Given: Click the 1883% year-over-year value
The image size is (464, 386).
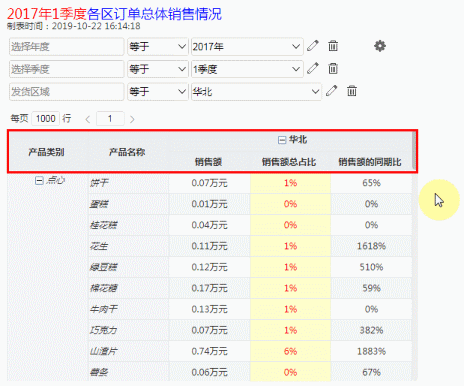Looking at the screenshot, I should [x=371, y=351].
